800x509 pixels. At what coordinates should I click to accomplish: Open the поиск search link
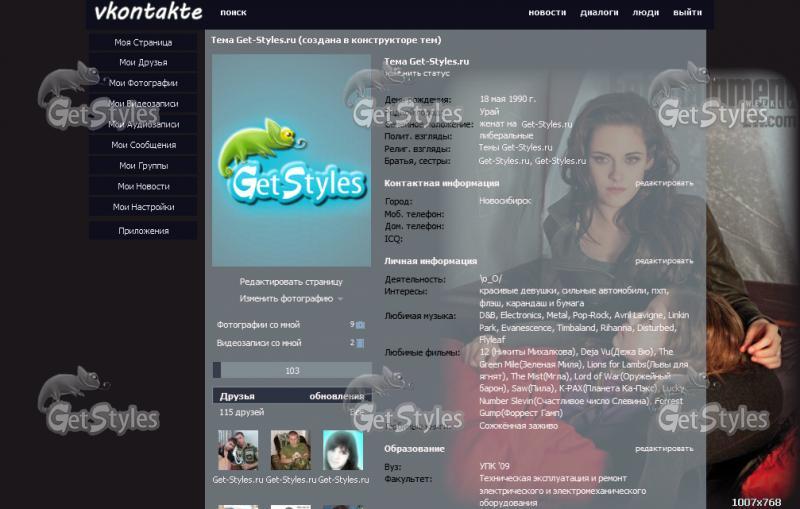coord(233,12)
